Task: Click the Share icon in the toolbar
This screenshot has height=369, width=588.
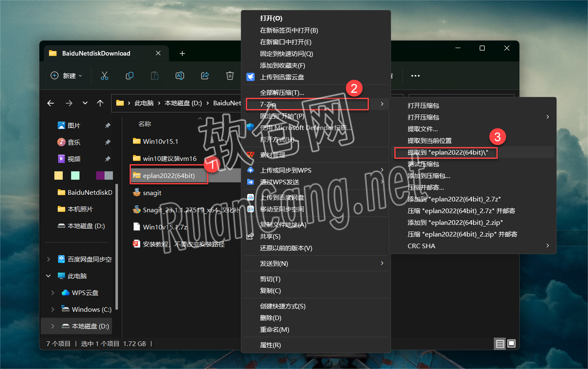Action: [x=205, y=76]
